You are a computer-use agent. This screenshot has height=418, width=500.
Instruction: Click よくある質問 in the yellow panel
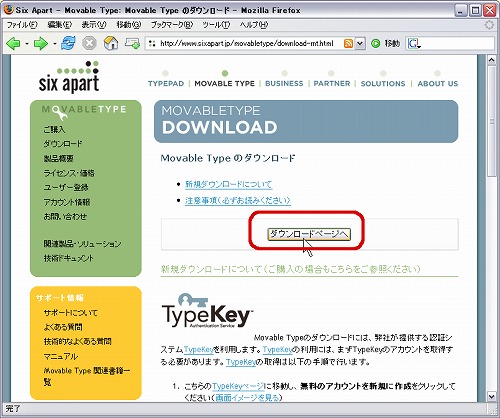point(63,327)
